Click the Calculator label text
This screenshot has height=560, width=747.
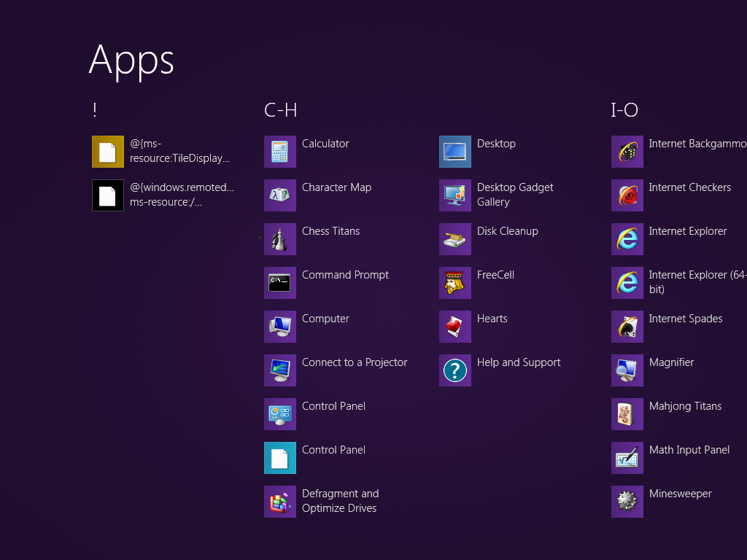click(x=325, y=144)
